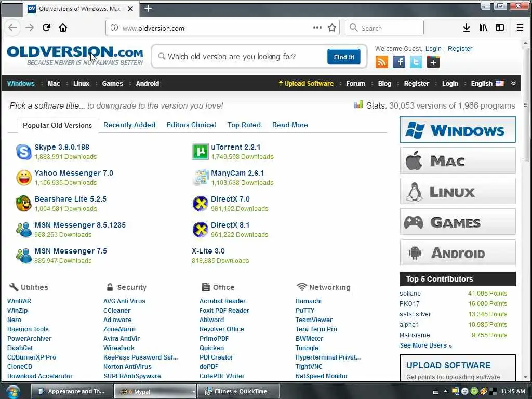The image size is (532, 399).
Task: Click the black plus share icon
Action: pos(433,62)
